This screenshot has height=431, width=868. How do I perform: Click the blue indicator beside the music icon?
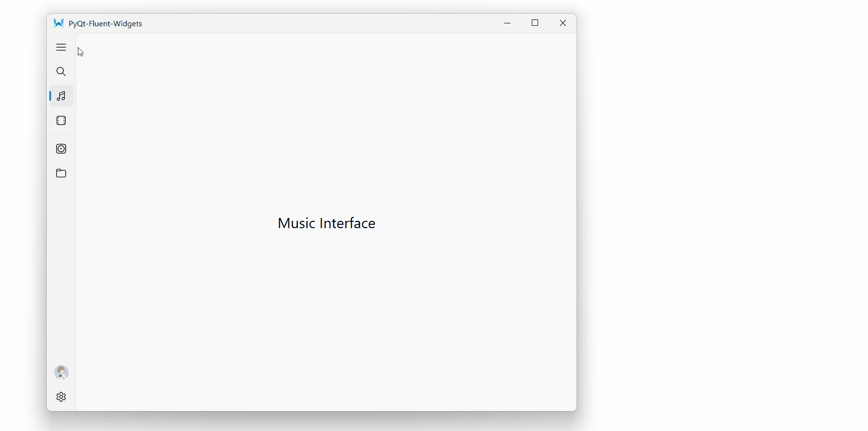point(50,96)
